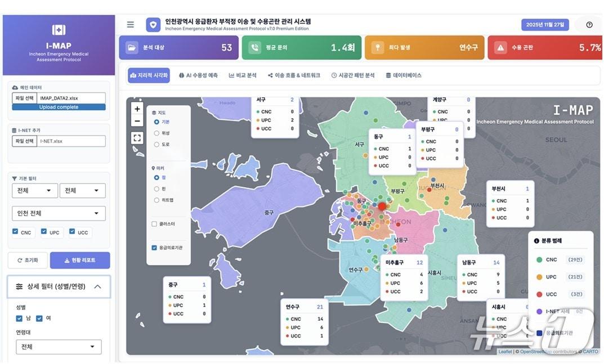Click the zoom-in plus control on the map
604x364 pixels.
(x=137, y=108)
